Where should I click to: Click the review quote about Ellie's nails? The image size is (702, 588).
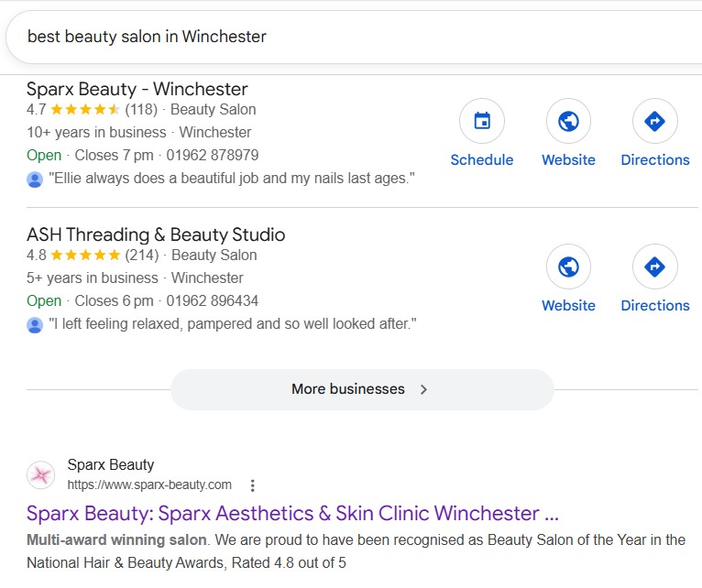click(x=232, y=178)
